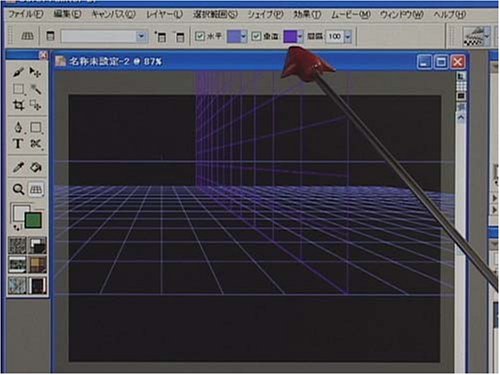This screenshot has height=375, width=500.
Task: Click the scroll up arrow on document window
Action: click(461, 117)
